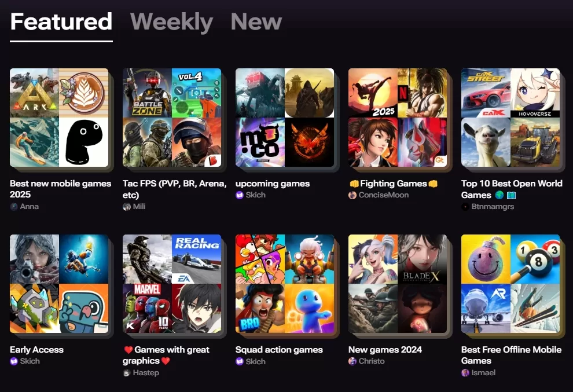Open the New tab
This screenshot has width=573, height=392.
pos(256,22)
